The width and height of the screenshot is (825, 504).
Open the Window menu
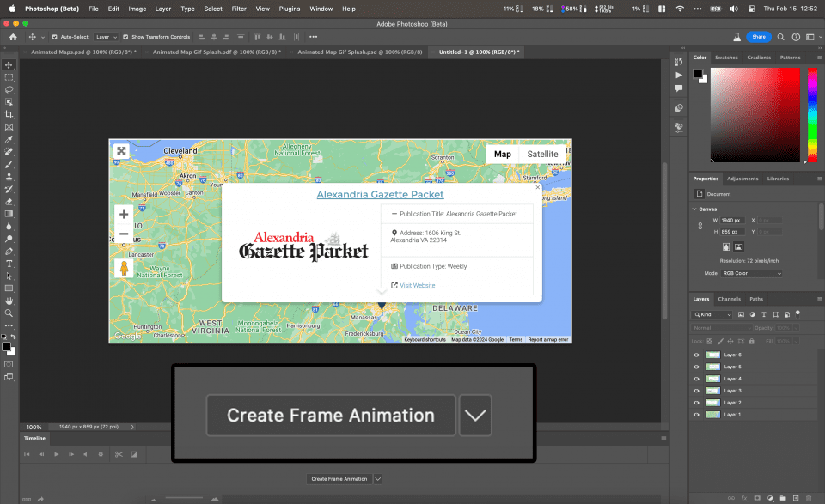(321, 9)
